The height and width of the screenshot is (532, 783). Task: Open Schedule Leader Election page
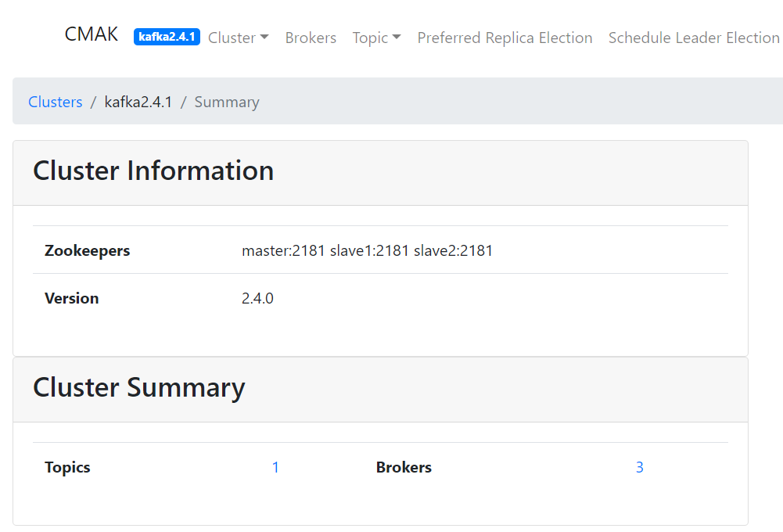coord(694,38)
